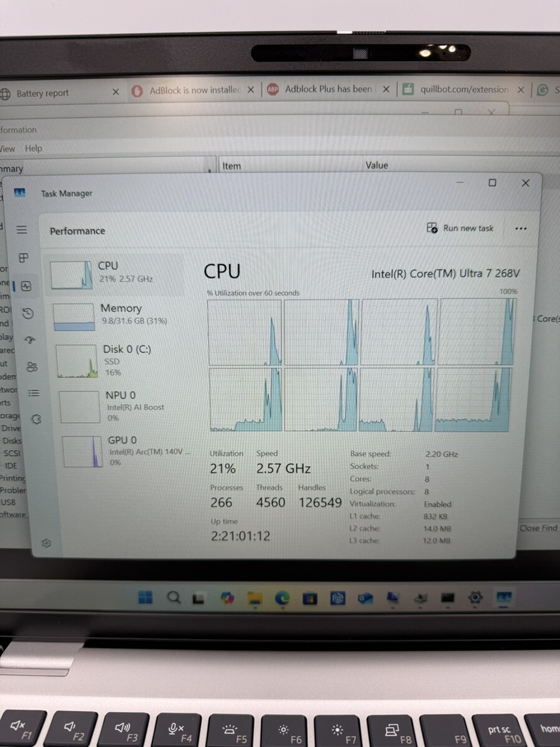Close the Battery report browser tab
Screen dimensions: 560x747
(x=116, y=92)
